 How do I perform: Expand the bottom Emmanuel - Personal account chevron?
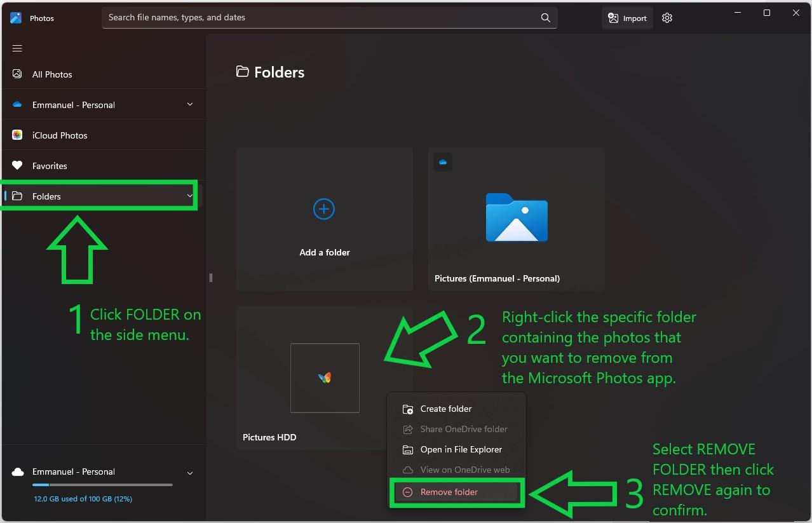[190, 473]
